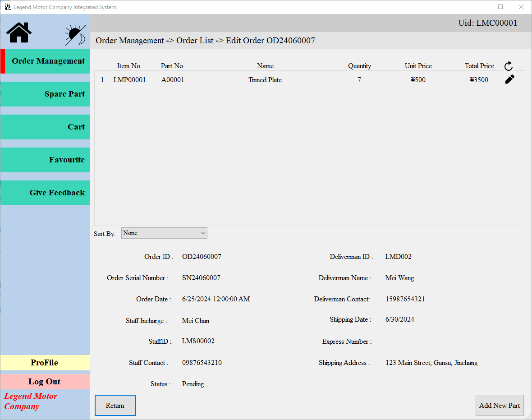The image size is (532, 420).
Task: Click the Quantity column header
Action: click(359, 66)
